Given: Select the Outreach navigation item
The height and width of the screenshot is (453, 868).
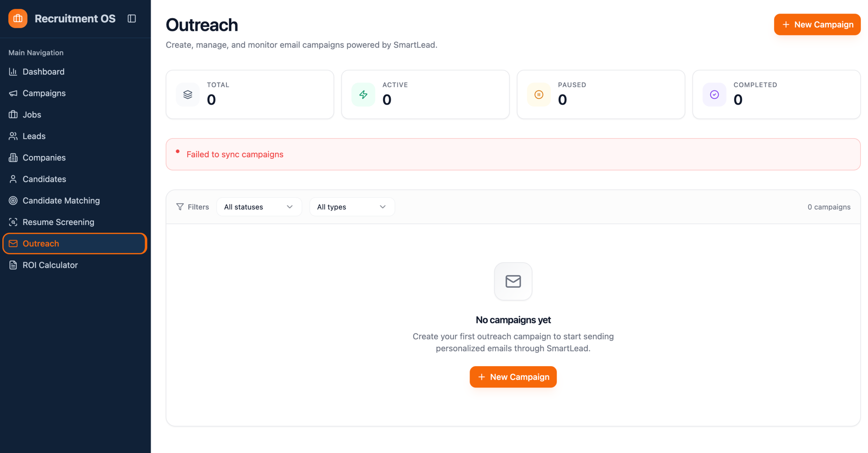Looking at the screenshot, I should (x=75, y=244).
